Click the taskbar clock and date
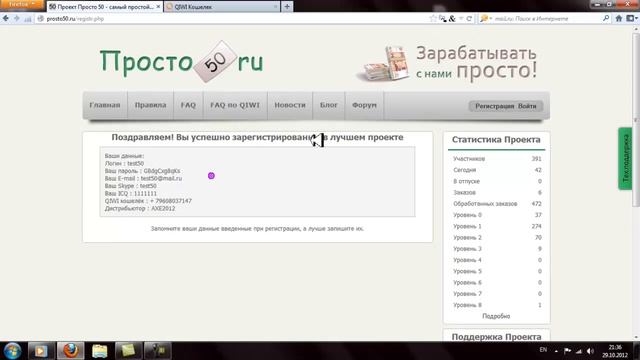640x360 pixels. click(615, 351)
